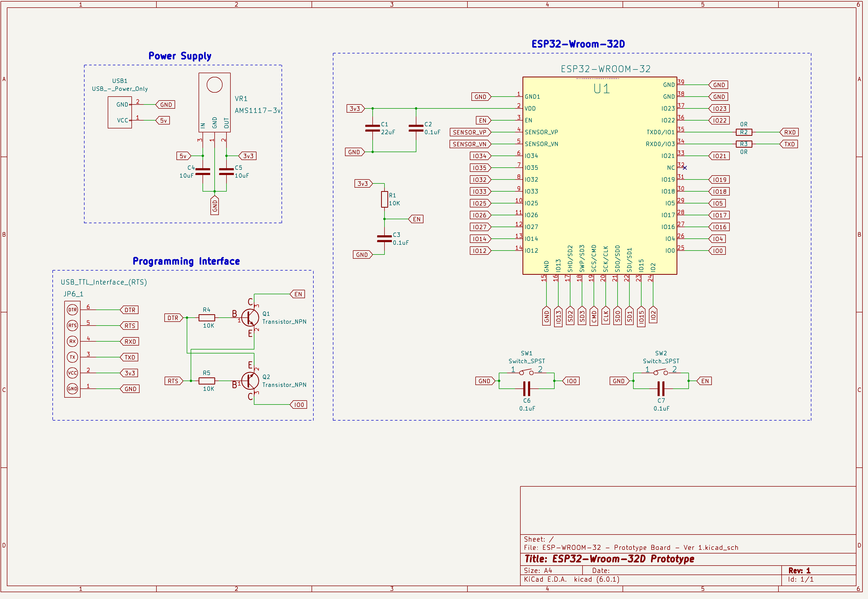The image size is (868, 599).
Task: Select the Size: A4 field
Action: click(538, 571)
